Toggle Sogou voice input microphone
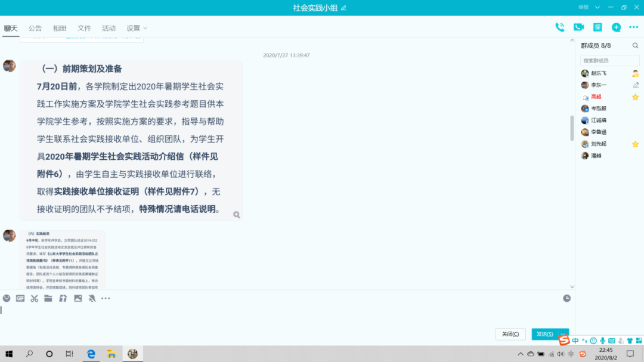 (x=602, y=341)
